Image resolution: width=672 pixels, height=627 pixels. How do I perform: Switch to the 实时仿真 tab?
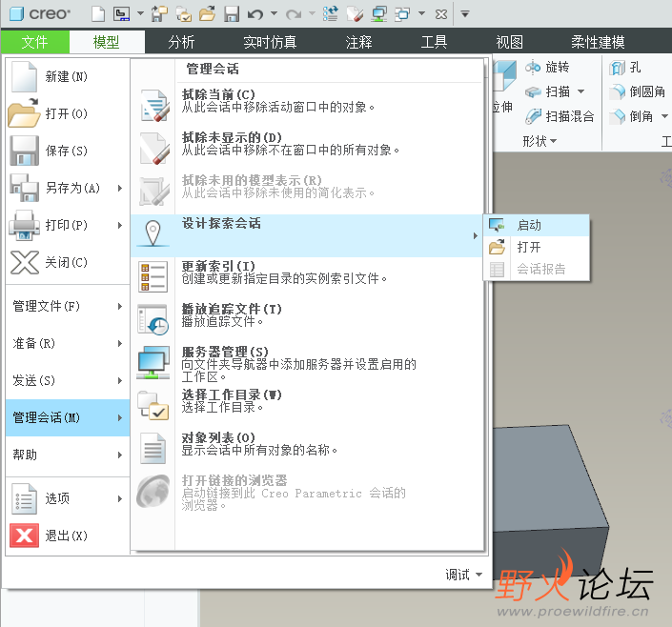[x=270, y=42]
